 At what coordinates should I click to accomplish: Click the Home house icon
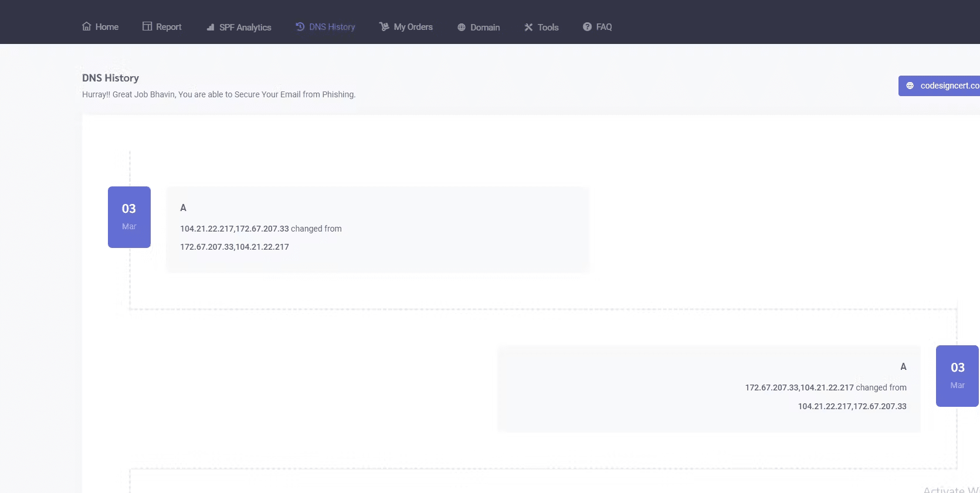pos(87,26)
